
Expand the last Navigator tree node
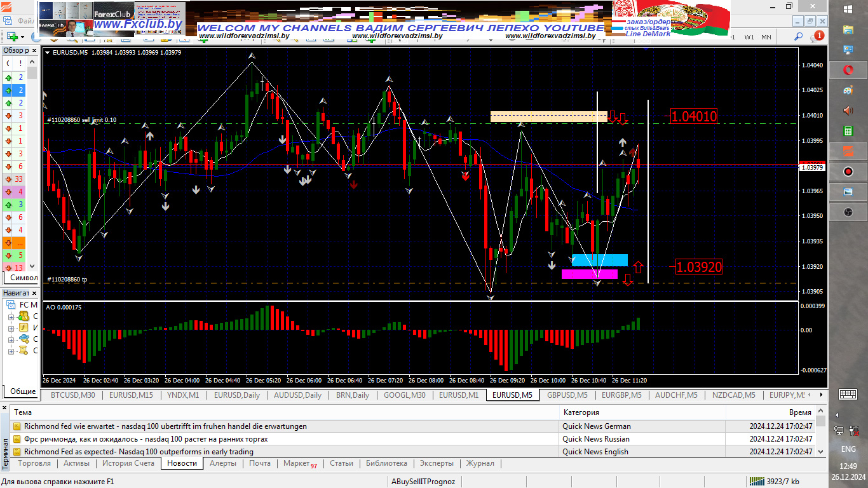pyautogui.click(x=11, y=351)
